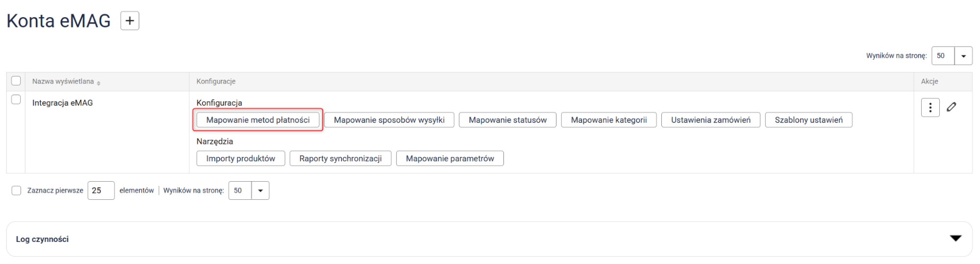980x264 pixels.
Task: Click Importy produktów tool button
Action: coord(240,159)
